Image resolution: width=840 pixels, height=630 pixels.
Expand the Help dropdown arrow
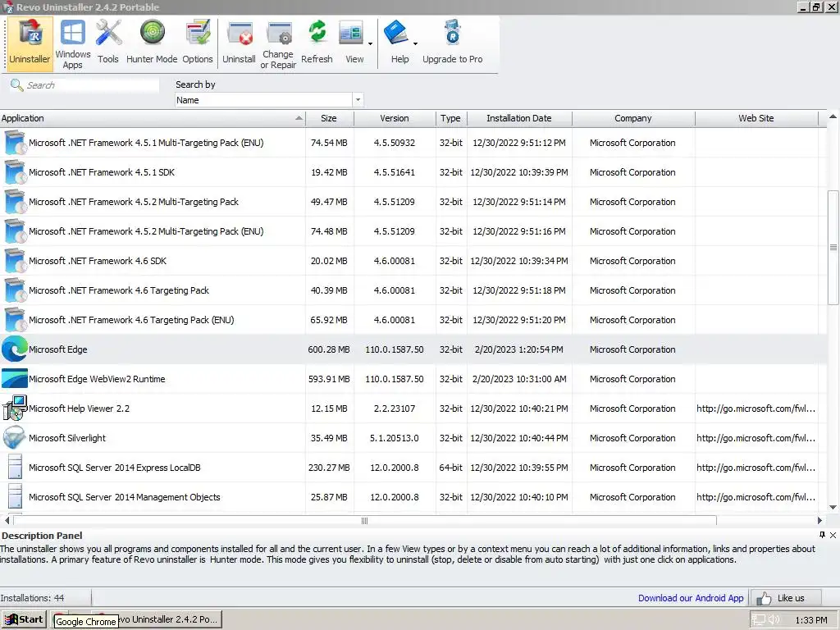coord(415,43)
